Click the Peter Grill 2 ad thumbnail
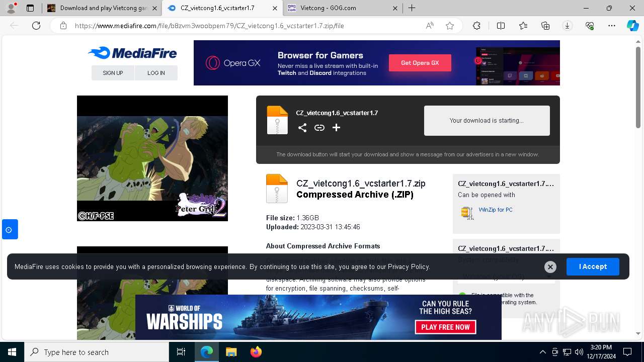This screenshot has width=644, height=362. click(152, 158)
